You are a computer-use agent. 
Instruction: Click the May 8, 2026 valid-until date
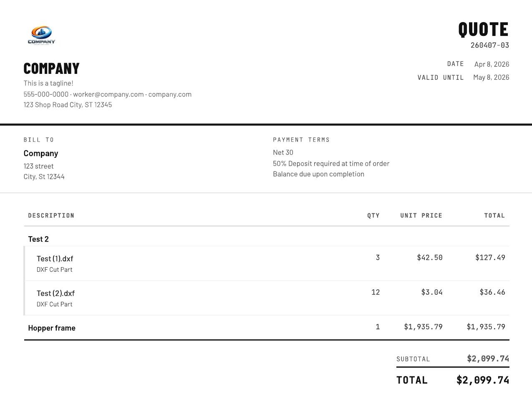click(491, 77)
